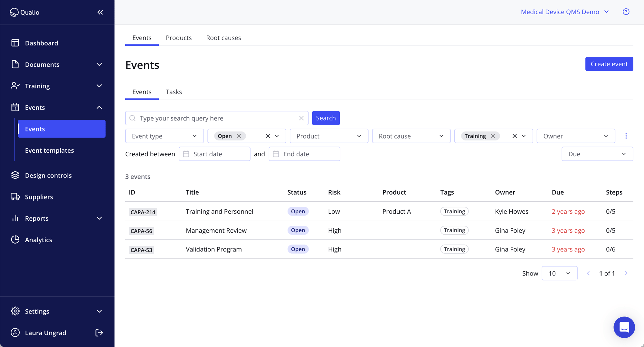Remove the Open status filter chip
The image size is (644, 347).
coord(239,136)
